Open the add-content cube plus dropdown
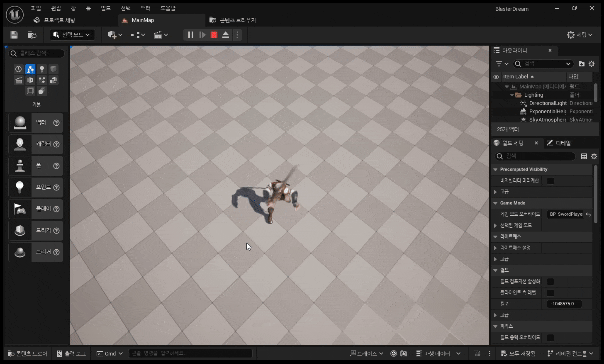This screenshot has width=604, height=364. tap(114, 35)
